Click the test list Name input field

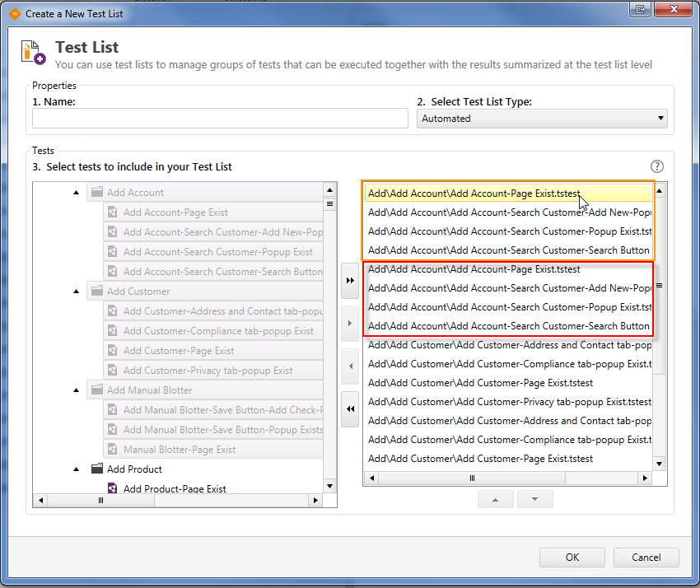(x=220, y=119)
